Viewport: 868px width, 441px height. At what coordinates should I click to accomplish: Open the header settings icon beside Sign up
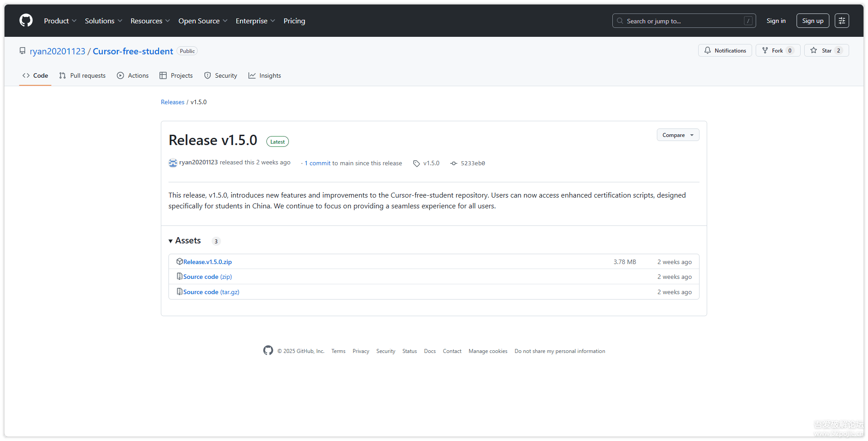pos(841,21)
